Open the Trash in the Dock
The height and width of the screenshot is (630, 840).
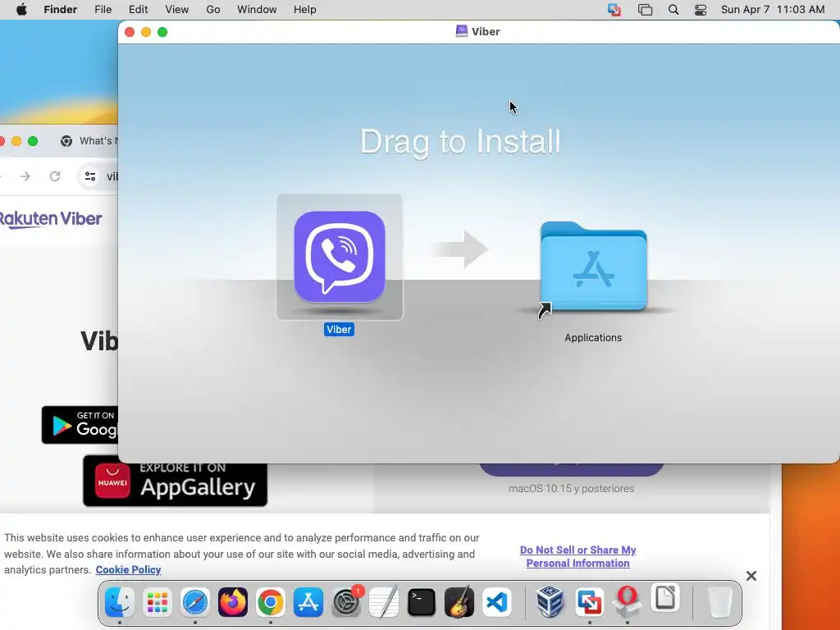(x=719, y=602)
